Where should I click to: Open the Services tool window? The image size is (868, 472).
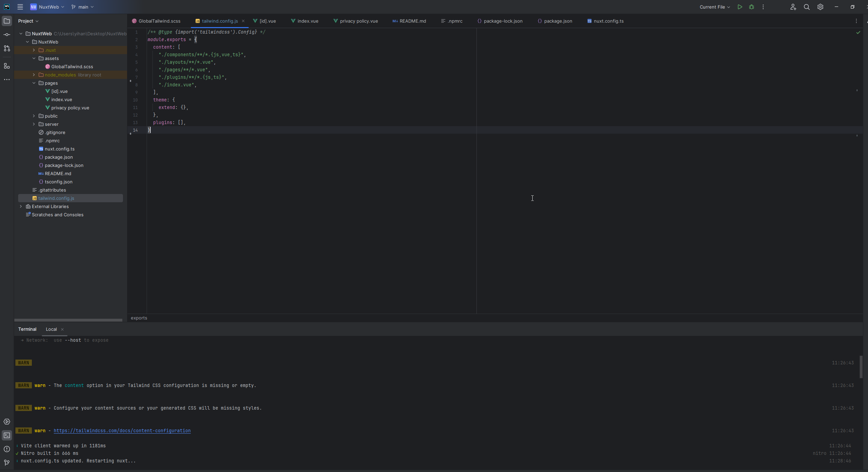7,422
